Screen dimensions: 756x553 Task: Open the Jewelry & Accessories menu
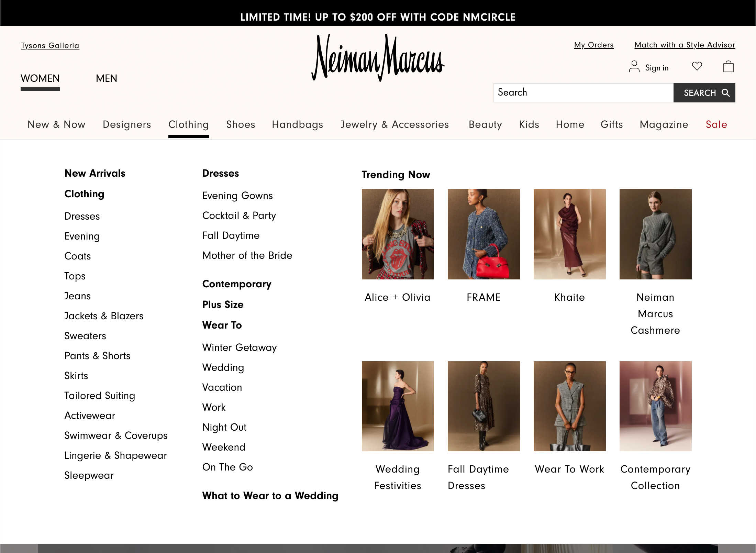[x=394, y=124]
